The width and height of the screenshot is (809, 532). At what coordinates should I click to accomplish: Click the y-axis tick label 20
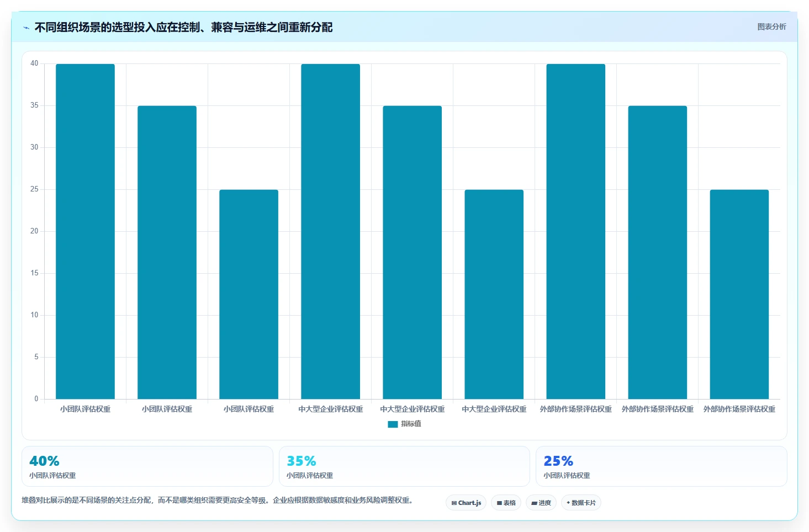click(x=34, y=231)
